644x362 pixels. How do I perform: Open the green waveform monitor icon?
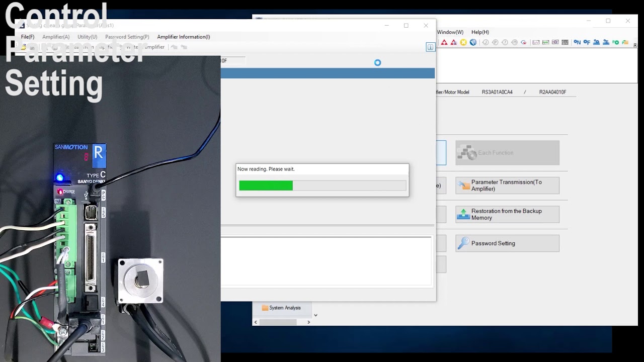click(545, 42)
